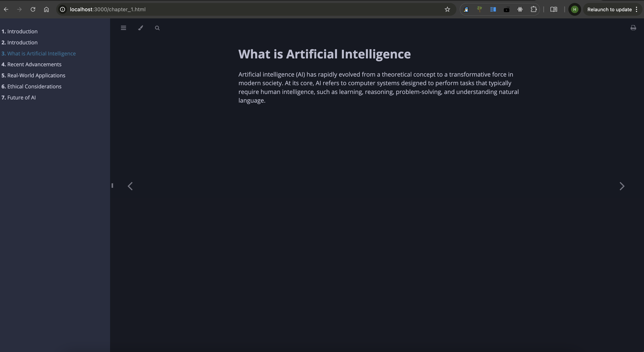Open the browser extensions puzzle icon
644x352 pixels.
(x=534, y=9)
